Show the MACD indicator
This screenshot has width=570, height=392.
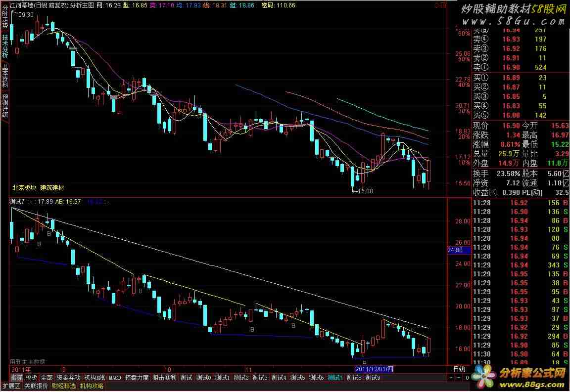(115, 378)
